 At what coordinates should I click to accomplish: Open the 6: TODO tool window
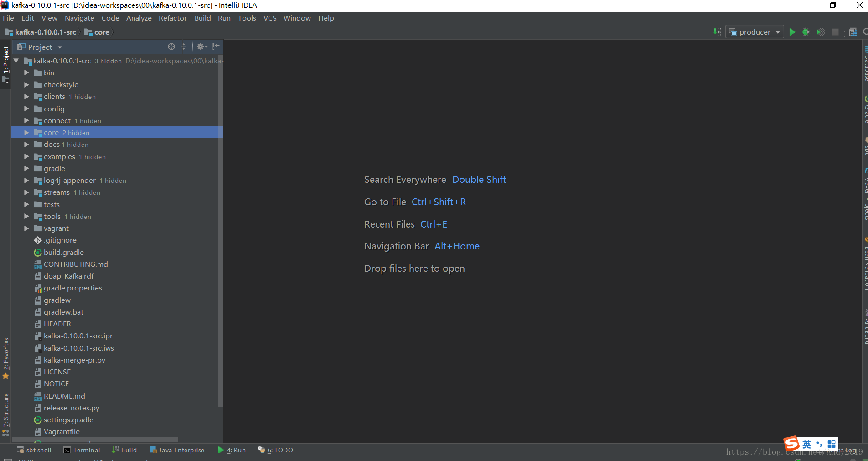click(275, 450)
